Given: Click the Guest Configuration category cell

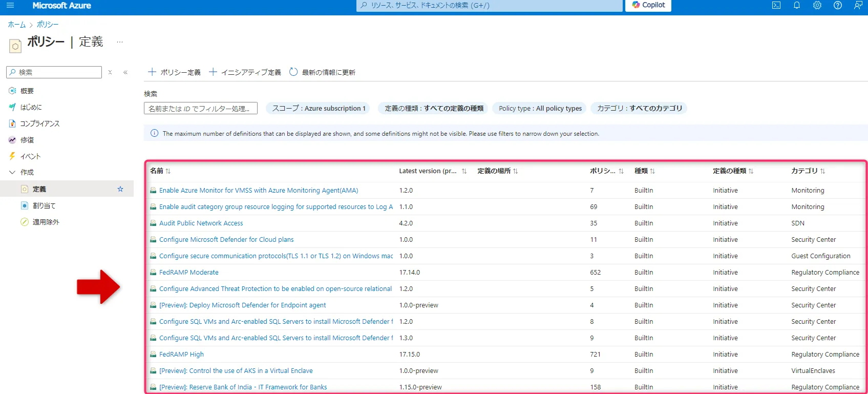Looking at the screenshot, I should pos(821,256).
